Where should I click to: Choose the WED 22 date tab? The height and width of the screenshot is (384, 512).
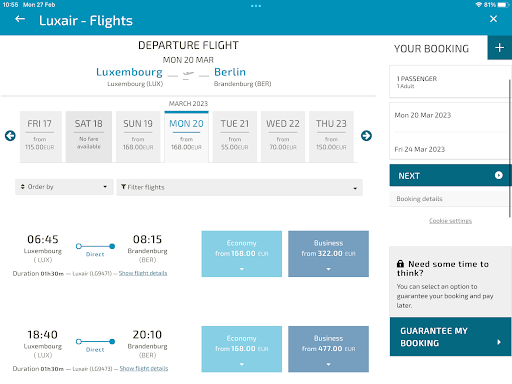point(283,137)
